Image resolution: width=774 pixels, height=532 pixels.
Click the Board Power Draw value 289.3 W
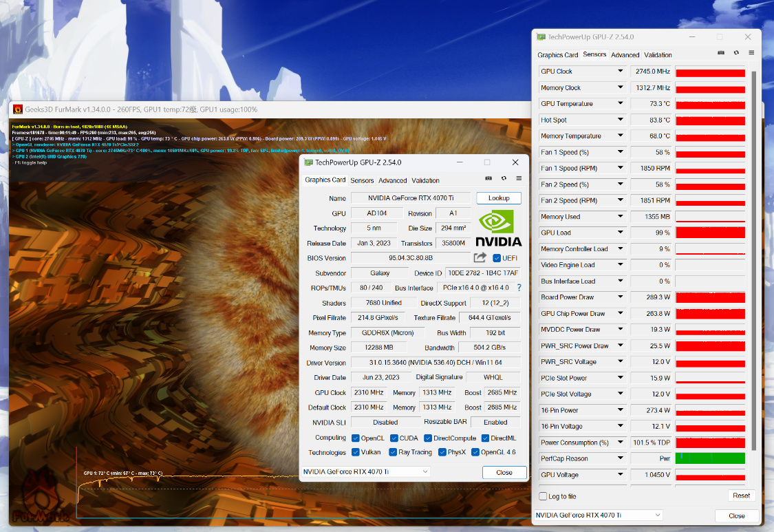(x=651, y=297)
